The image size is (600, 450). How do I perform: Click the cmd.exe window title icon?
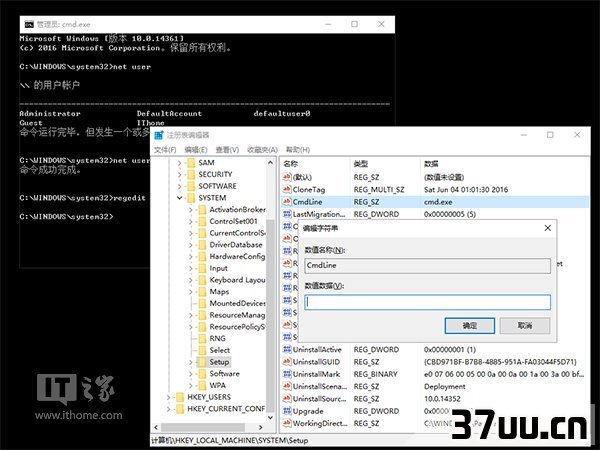click(29, 24)
